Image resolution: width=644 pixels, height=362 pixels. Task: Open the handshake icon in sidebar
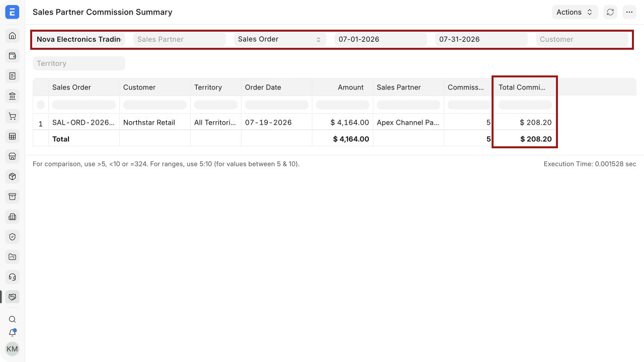(13, 297)
